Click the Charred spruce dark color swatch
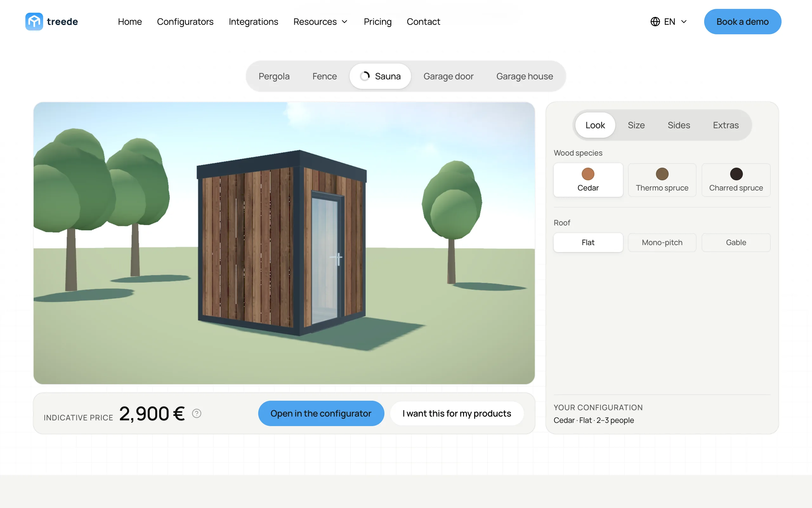 click(x=736, y=174)
